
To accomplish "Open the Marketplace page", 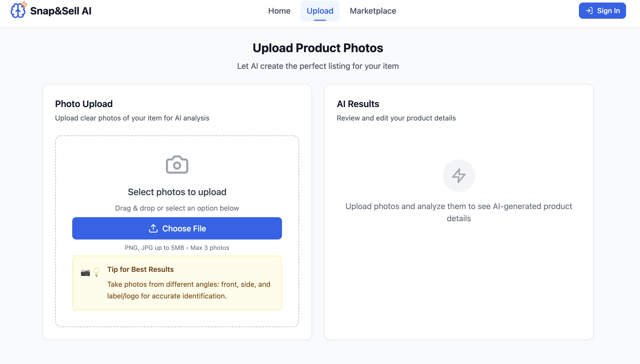I will (x=373, y=11).
